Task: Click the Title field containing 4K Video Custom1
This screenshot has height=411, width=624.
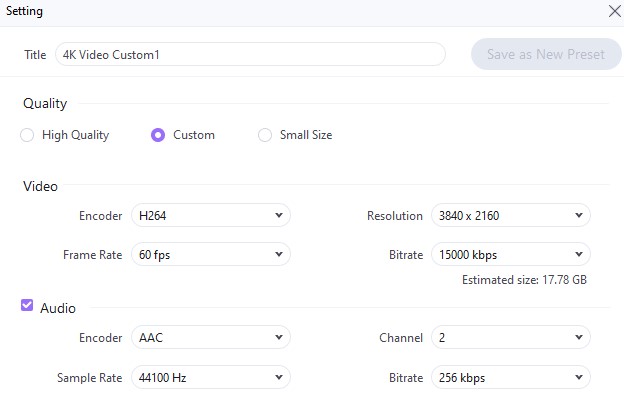Action: (x=250, y=54)
